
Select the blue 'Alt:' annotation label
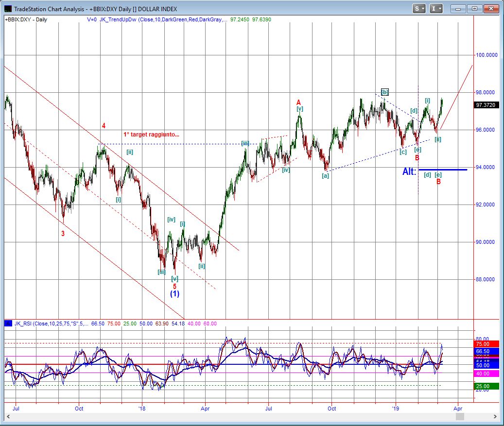coord(409,171)
